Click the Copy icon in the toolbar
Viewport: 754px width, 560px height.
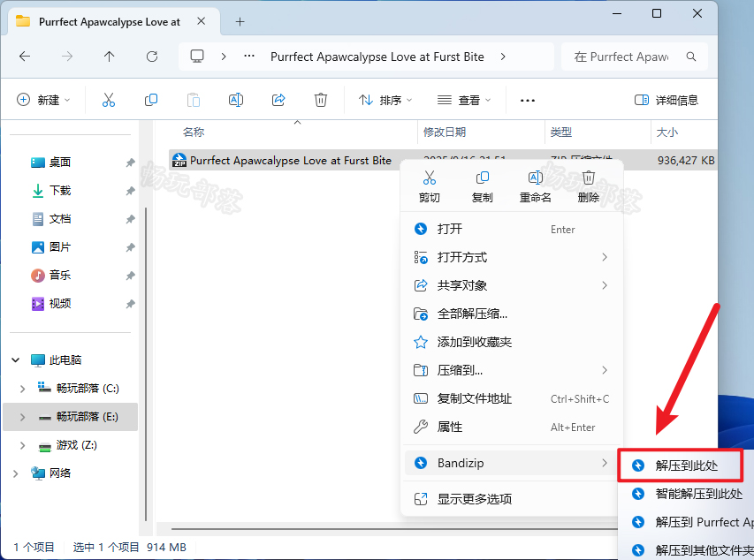(x=151, y=100)
